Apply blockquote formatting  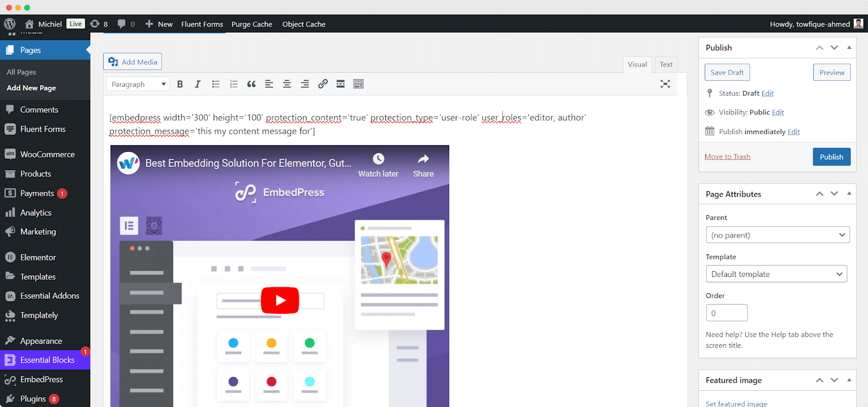click(251, 84)
